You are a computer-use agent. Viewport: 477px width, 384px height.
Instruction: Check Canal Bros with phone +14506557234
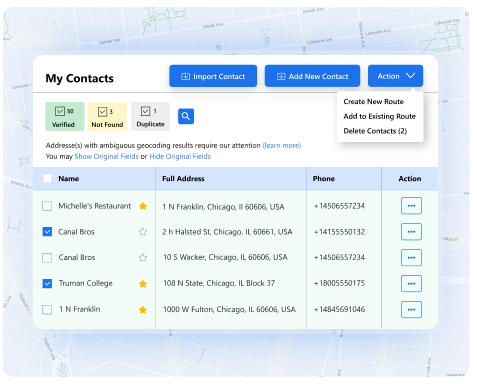(47, 258)
